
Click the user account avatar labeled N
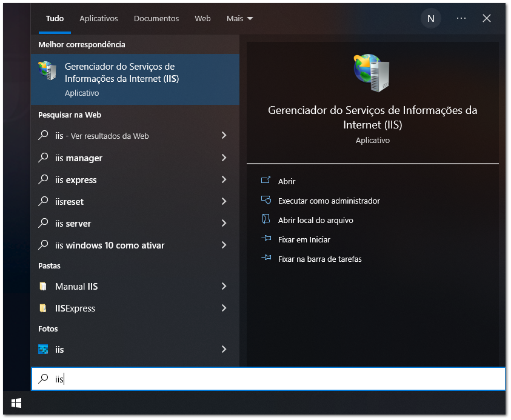click(x=431, y=18)
